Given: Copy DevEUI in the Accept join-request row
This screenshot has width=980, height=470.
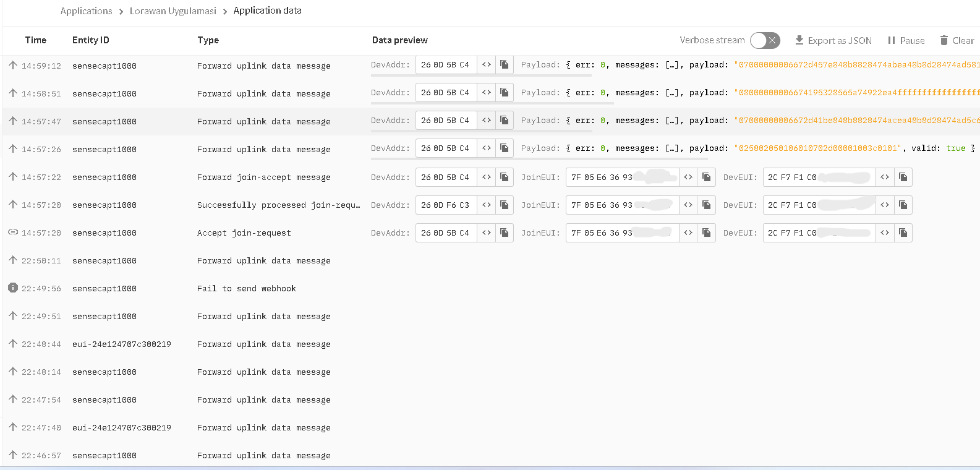Looking at the screenshot, I should [x=903, y=233].
